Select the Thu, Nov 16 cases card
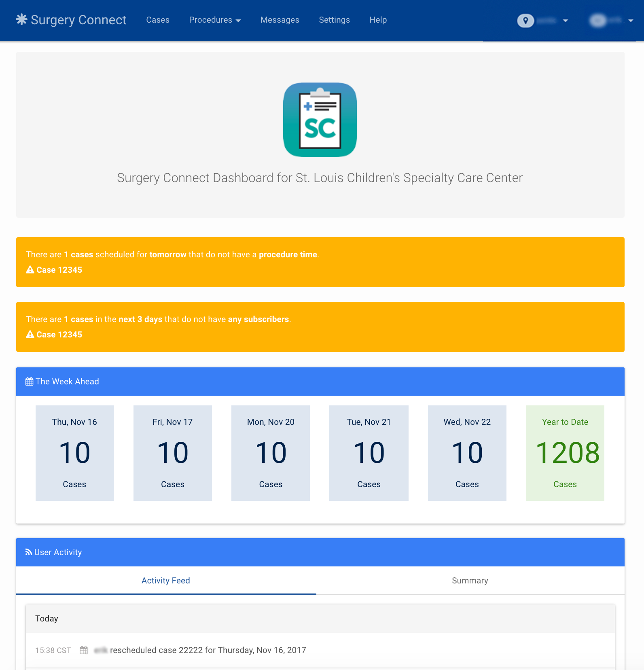Image resolution: width=644 pixels, height=670 pixels. coord(75,453)
